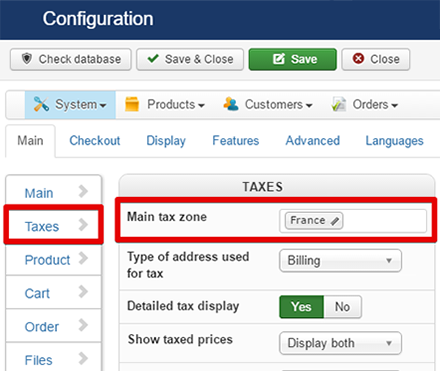Switch to the Languages tab
The image size is (440, 371).
pyautogui.click(x=395, y=141)
